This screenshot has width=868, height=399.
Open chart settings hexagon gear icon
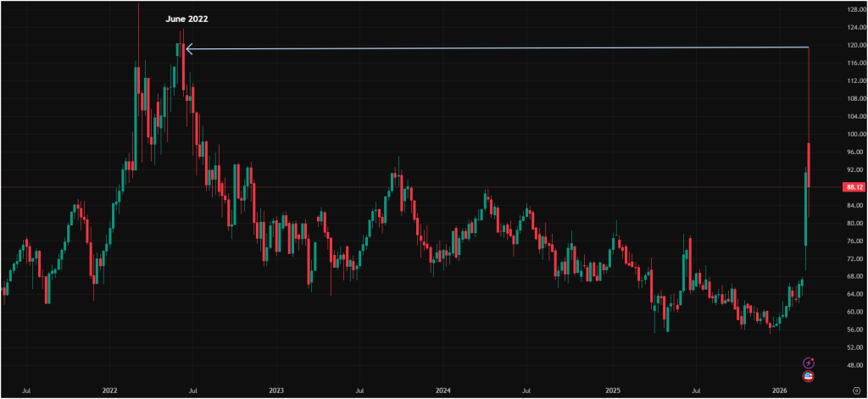coord(856,390)
